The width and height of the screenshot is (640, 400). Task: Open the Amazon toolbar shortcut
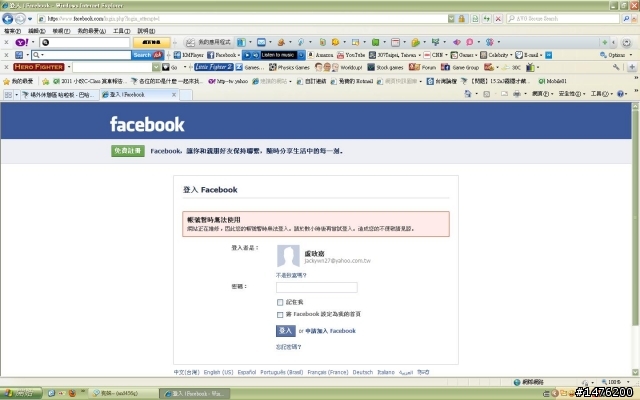tap(321, 55)
